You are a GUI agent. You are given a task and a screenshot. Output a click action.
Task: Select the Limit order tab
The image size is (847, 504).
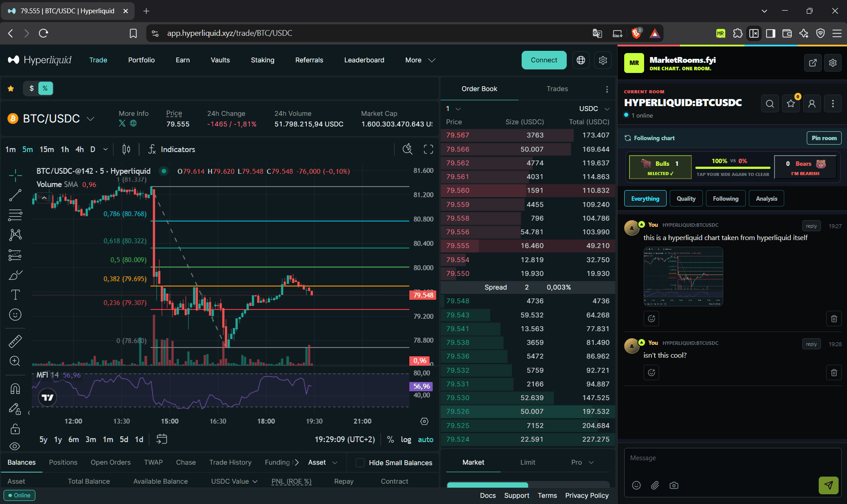click(528, 462)
